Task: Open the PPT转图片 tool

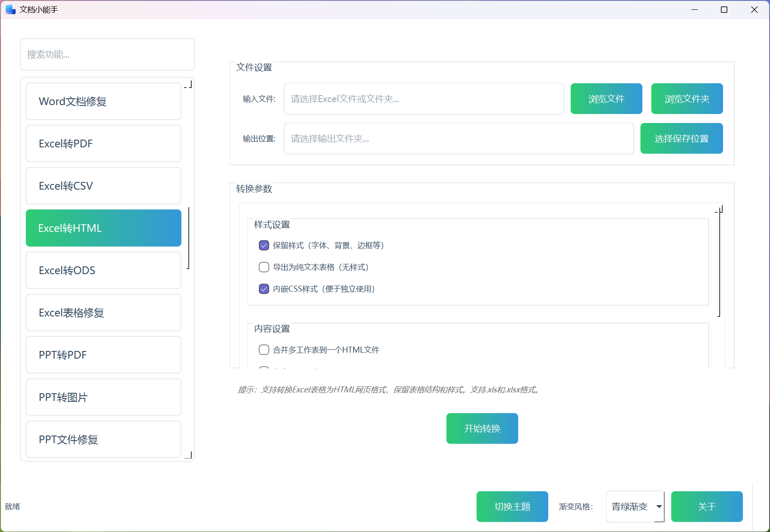Action: [x=103, y=397]
